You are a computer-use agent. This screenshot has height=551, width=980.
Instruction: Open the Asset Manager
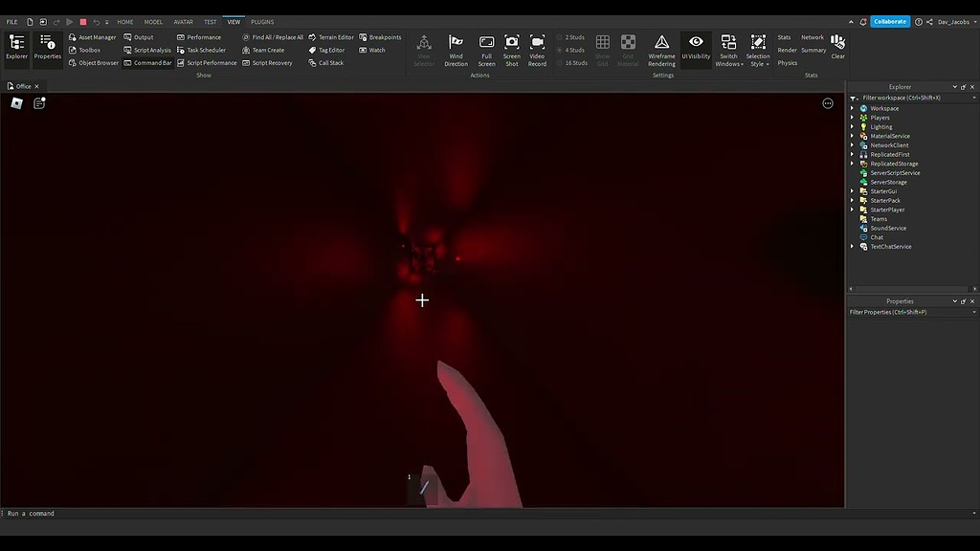point(95,36)
